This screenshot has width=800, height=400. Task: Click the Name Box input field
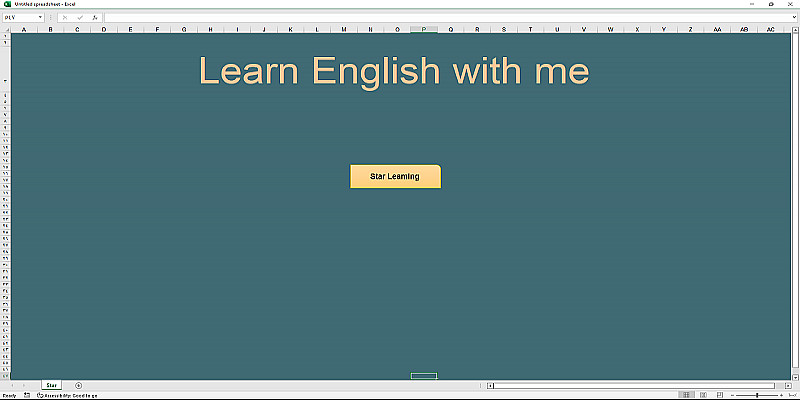click(x=20, y=17)
